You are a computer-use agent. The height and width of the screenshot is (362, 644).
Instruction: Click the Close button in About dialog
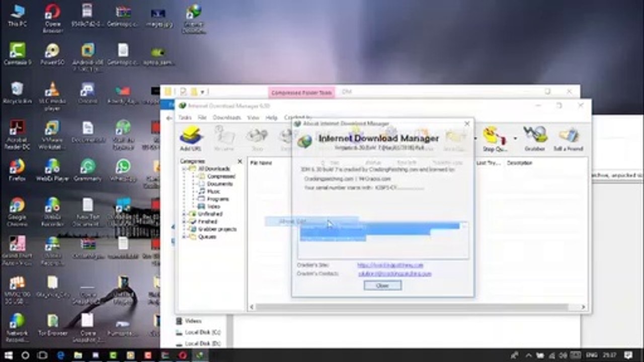pyautogui.click(x=382, y=286)
